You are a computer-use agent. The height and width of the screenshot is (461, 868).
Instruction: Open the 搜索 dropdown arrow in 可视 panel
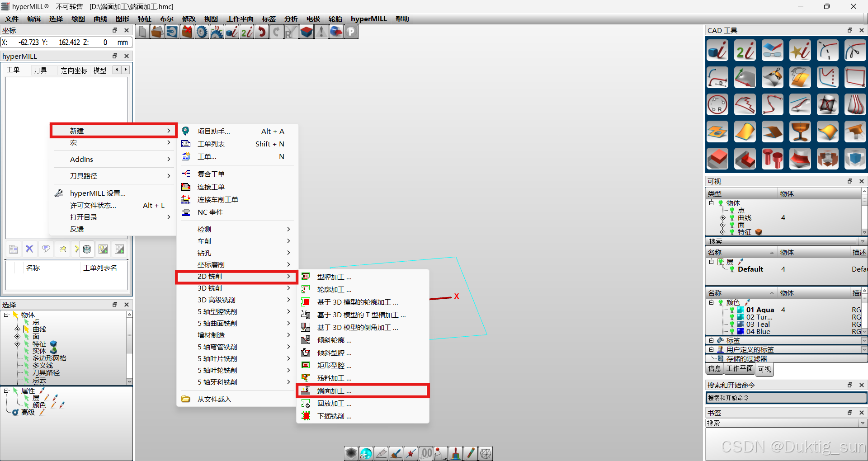(x=863, y=242)
